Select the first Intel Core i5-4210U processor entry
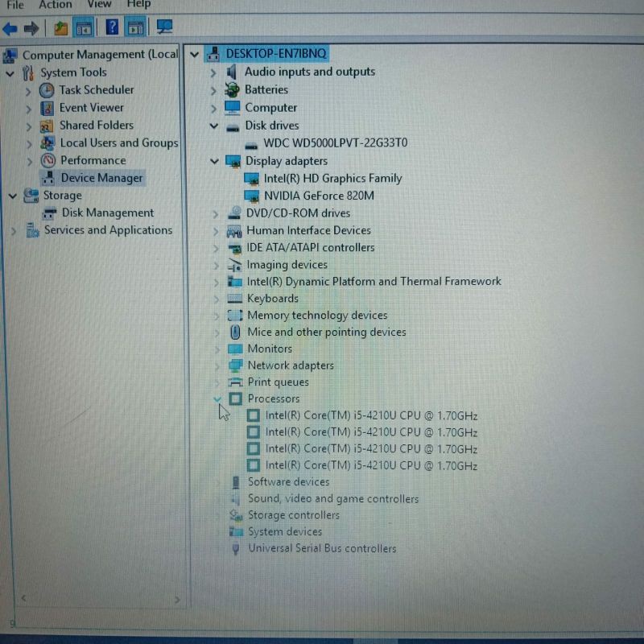 point(371,416)
